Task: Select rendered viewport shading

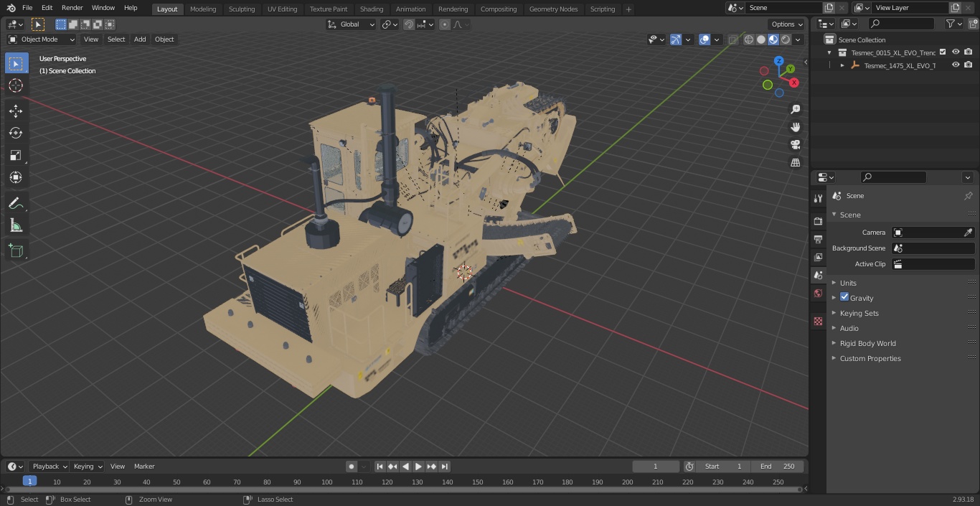Action: [x=786, y=39]
